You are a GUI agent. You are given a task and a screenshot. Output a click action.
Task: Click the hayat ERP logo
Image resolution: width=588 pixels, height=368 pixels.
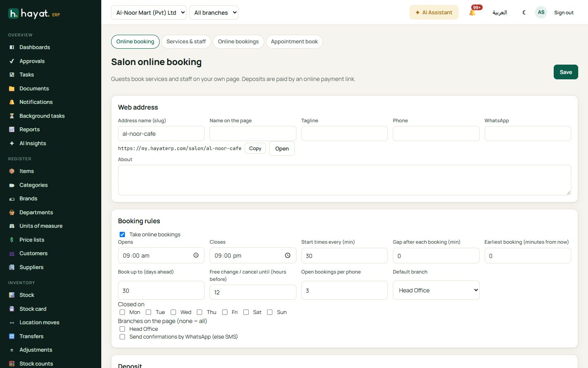point(34,14)
